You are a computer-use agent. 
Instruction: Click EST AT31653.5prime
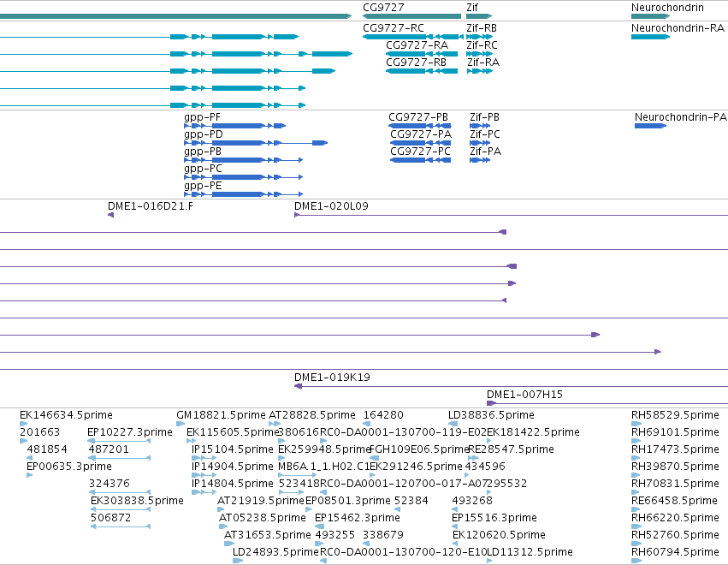[x=268, y=535]
